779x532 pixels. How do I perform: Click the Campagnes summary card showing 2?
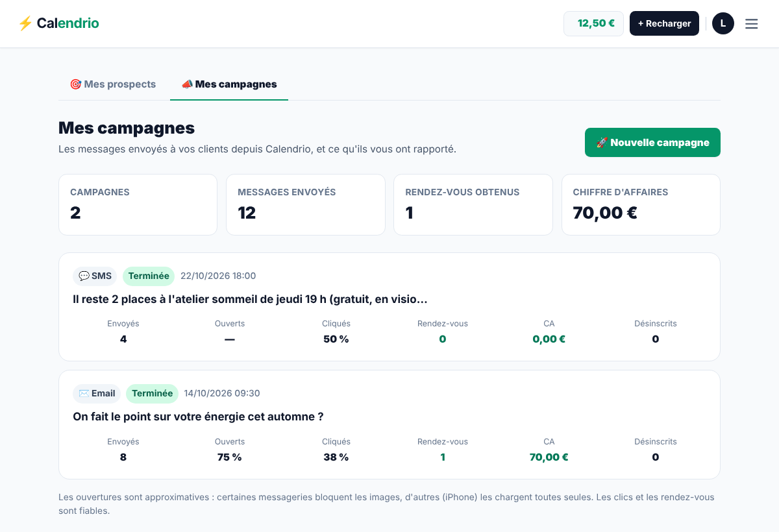click(138, 204)
